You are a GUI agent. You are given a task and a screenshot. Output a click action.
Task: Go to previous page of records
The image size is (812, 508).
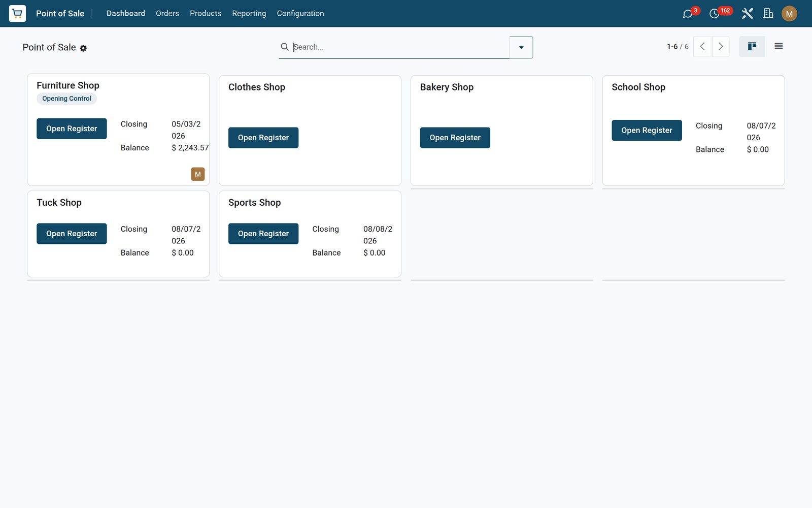tap(702, 47)
